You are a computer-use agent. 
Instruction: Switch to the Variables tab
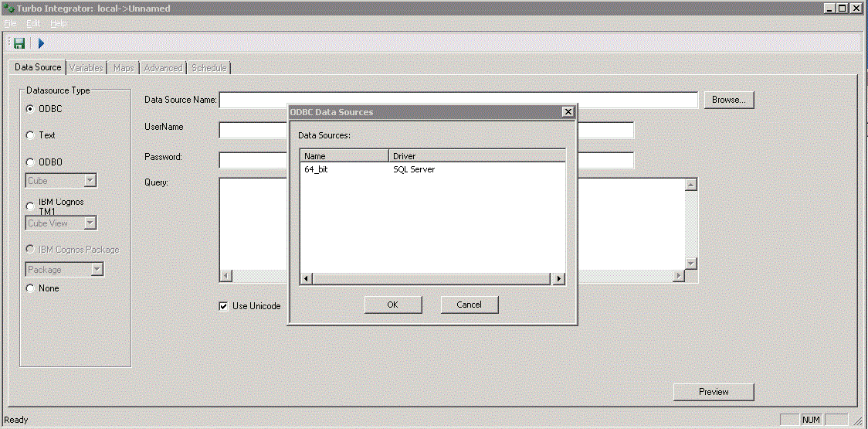coord(86,67)
